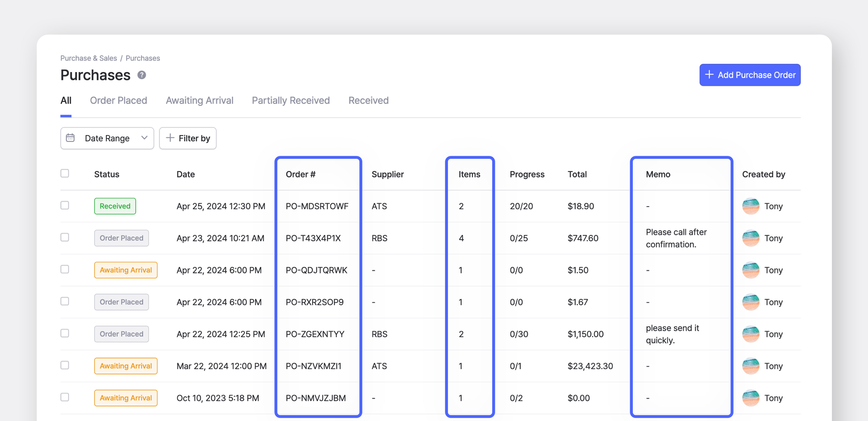Screen dimensions: 868x421
Task: Click the plus icon in Add Purchase Order
Action: (x=709, y=75)
